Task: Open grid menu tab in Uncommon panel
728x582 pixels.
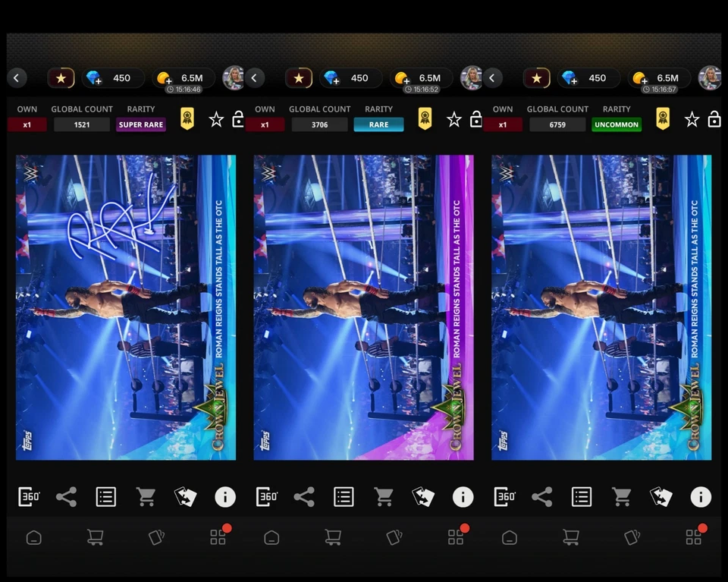Action: point(693,537)
